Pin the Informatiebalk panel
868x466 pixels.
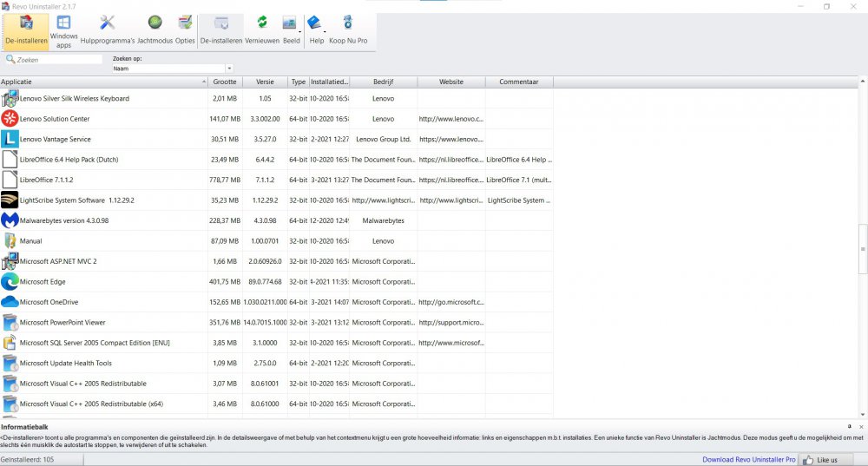click(850, 427)
